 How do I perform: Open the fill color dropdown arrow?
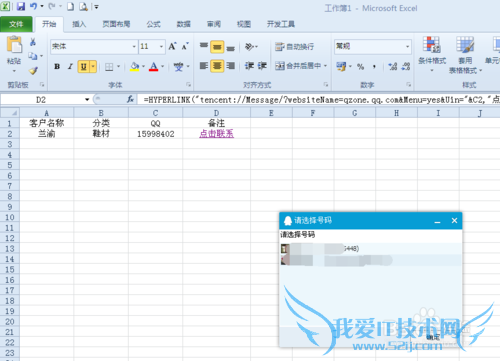[x=144, y=67]
